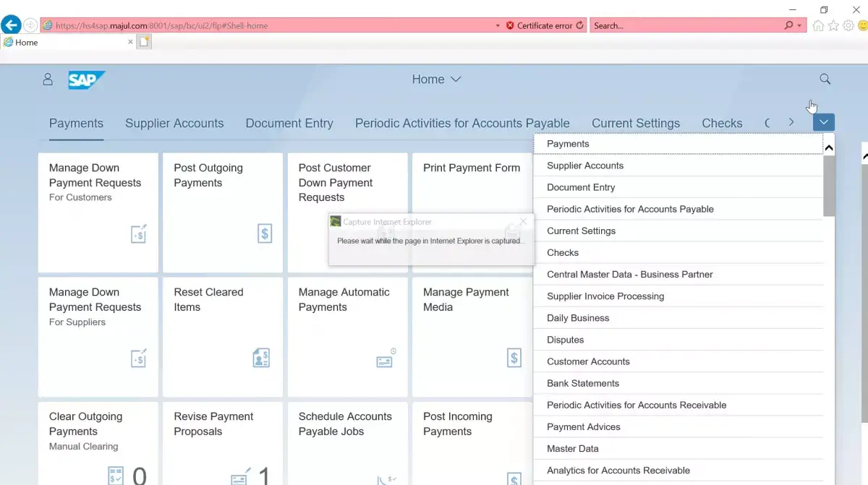The image size is (868, 485).
Task: Click dropdown list scrollbar up arrow
Action: coord(829,148)
